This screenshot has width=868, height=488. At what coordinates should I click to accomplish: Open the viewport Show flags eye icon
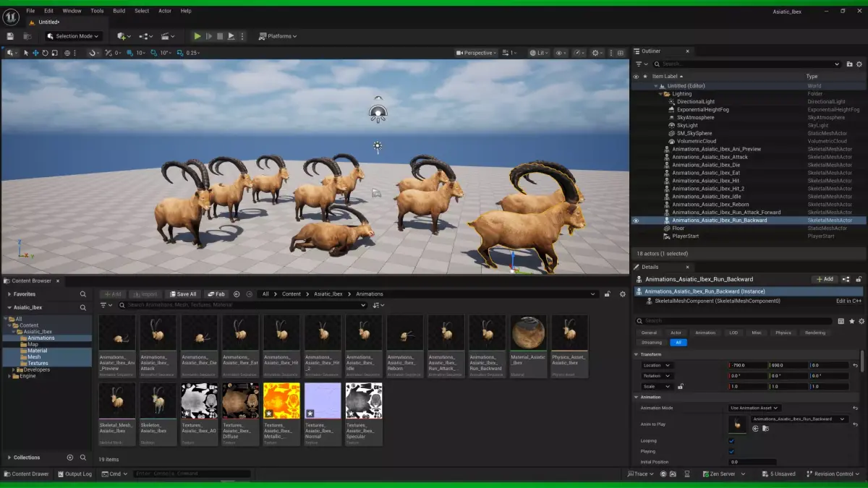(561, 53)
